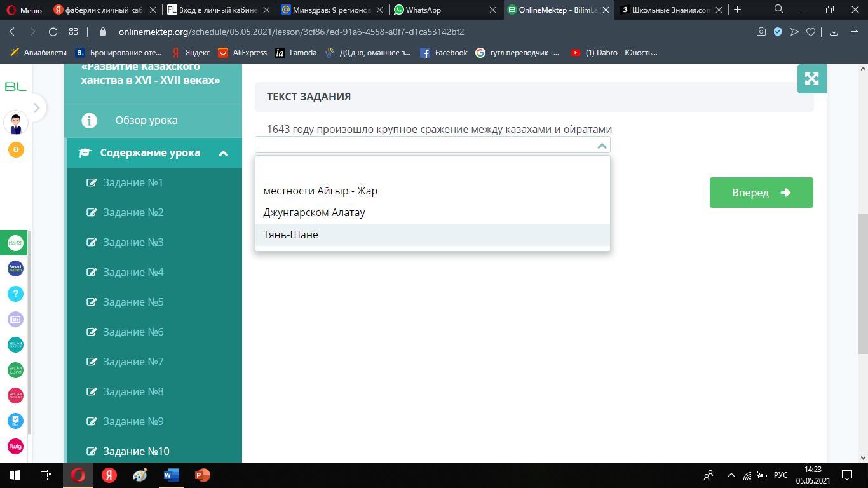Viewport: 868px width, 488px height.
Task: Click the fullscreen expand icon
Action: point(811,79)
